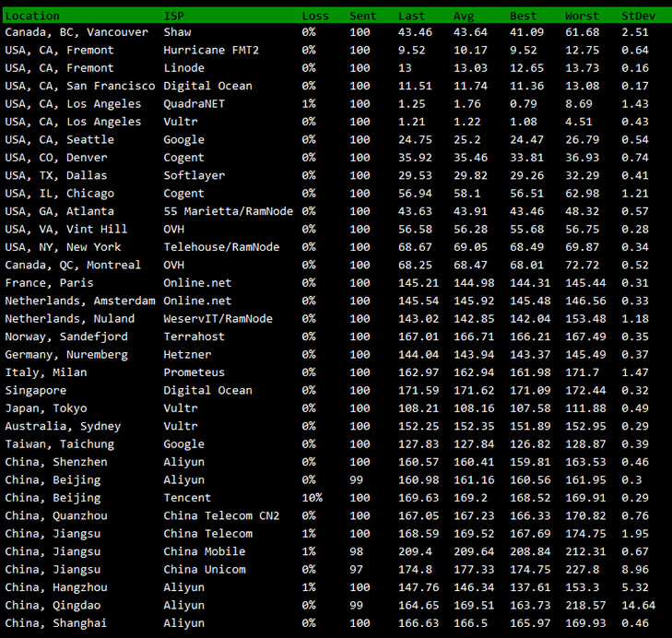Screen dimensions: 672x638
Task: Click "China, Shenzhen" location
Action: coord(55,463)
